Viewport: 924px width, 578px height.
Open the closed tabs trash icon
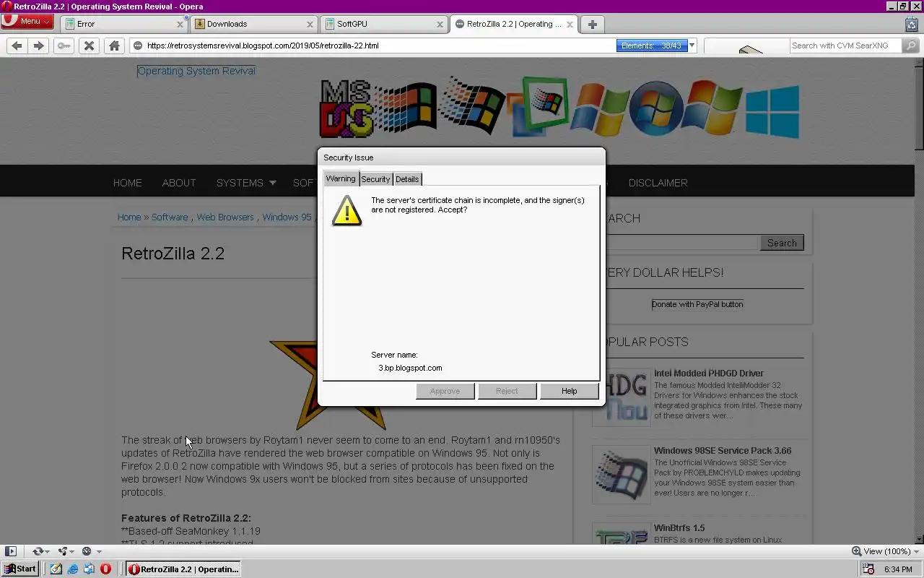(x=912, y=24)
